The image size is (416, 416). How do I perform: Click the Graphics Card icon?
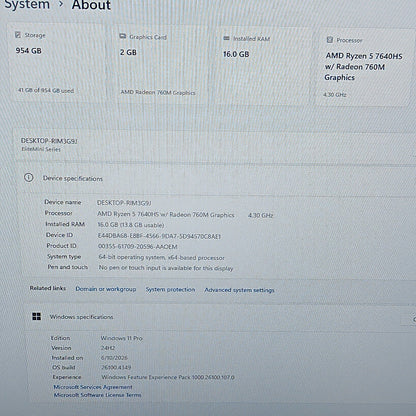pos(123,36)
